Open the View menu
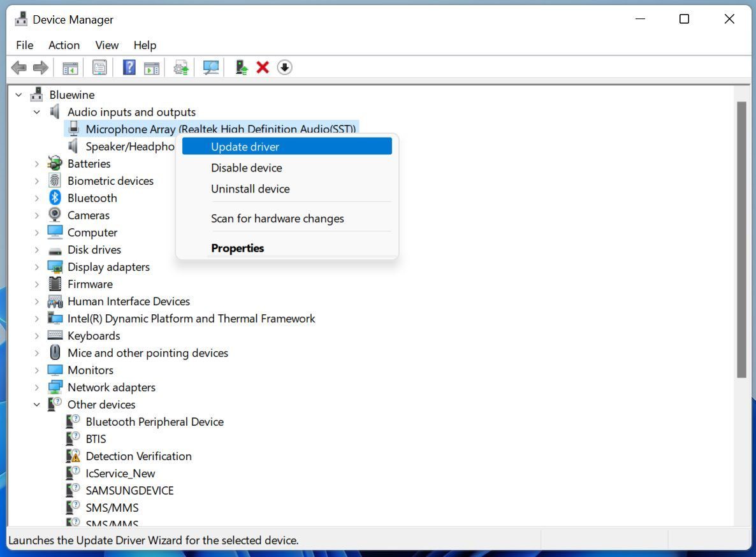Screen dimensions: 756x557 coord(107,45)
